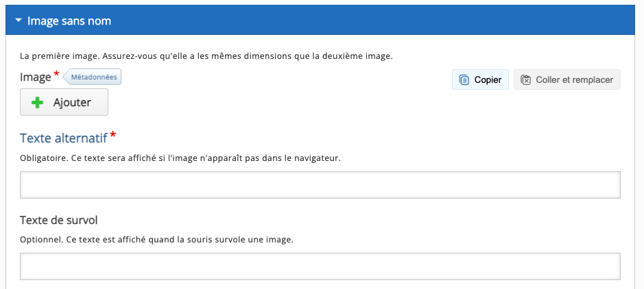Image resolution: width=644 pixels, height=289 pixels.
Task: Click the 'Image' field label
Action: 35,77
